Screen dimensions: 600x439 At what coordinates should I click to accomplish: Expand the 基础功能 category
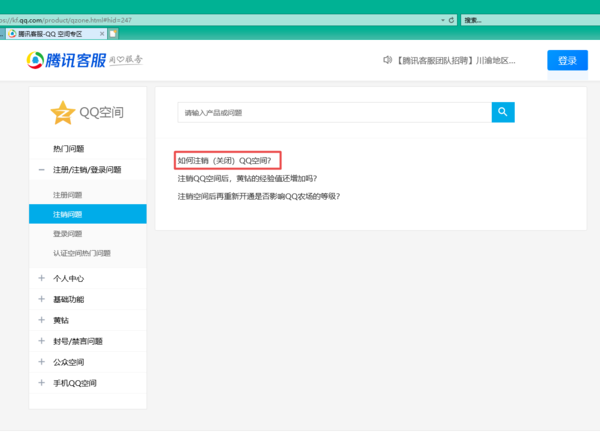click(41, 299)
